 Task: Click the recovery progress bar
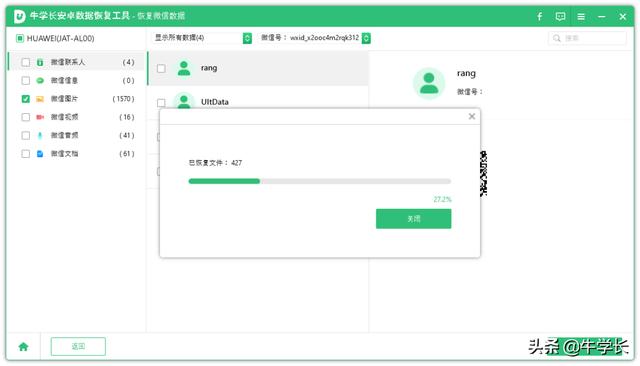[x=320, y=181]
